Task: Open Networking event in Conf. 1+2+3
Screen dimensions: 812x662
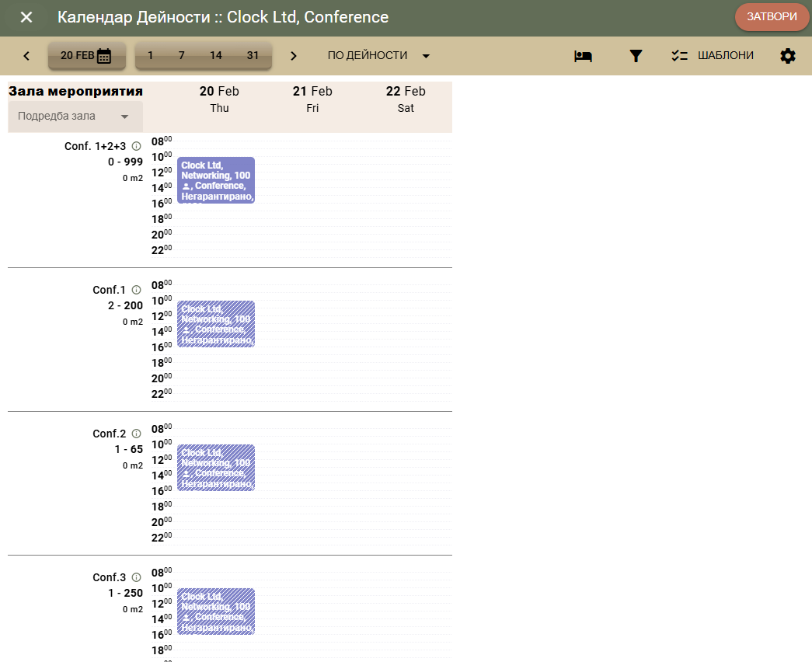Action: pos(216,180)
